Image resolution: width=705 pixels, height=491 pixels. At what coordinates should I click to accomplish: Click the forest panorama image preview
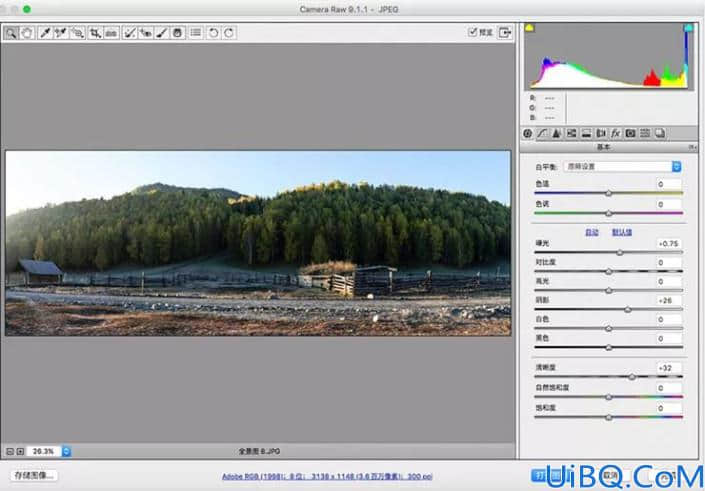(258, 243)
